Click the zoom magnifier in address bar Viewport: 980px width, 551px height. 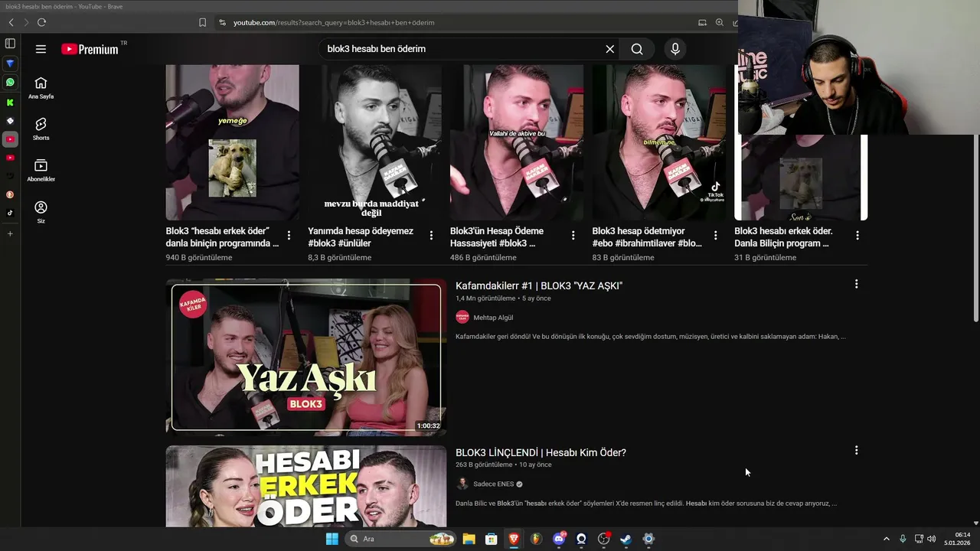click(x=719, y=22)
